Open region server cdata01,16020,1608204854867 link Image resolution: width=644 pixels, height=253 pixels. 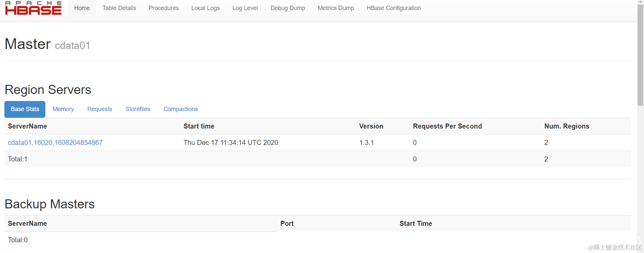click(x=55, y=143)
